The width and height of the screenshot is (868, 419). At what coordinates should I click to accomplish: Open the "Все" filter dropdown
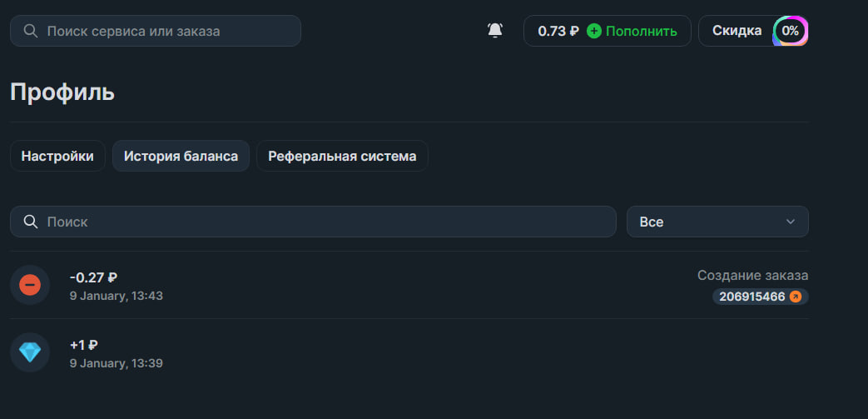point(717,222)
